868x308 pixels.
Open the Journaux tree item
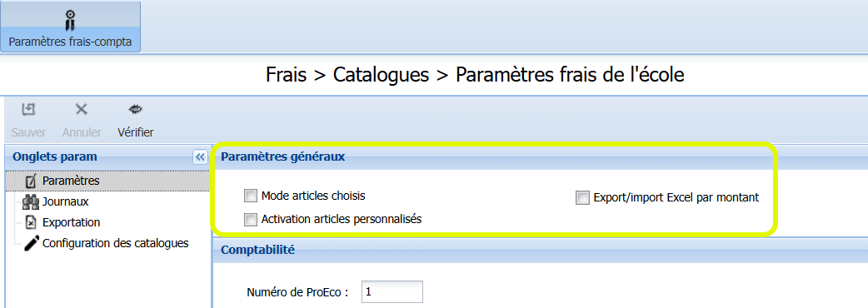point(65,201)
